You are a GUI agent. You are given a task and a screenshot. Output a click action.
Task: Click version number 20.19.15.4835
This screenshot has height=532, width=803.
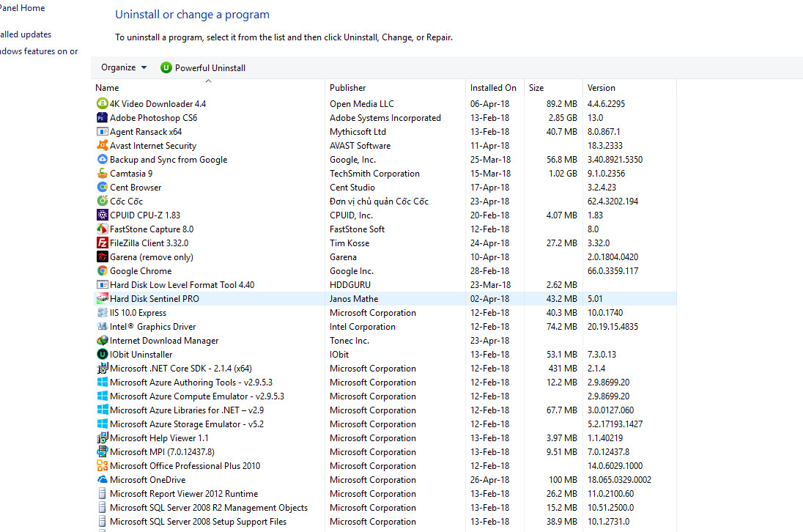point(613,327)
